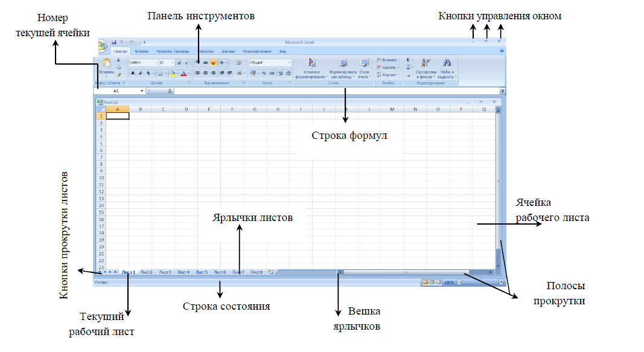Copy the selection to the clipboard
644x352 pixels.
pos(119,68)
